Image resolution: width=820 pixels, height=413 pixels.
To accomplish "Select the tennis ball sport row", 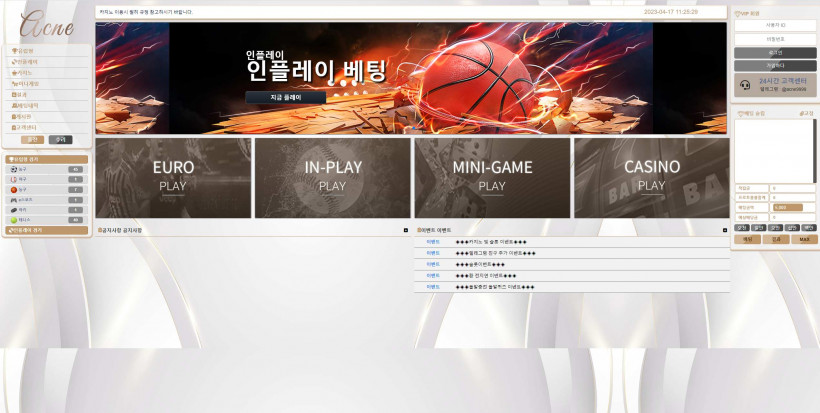I will tap(47, 220).
